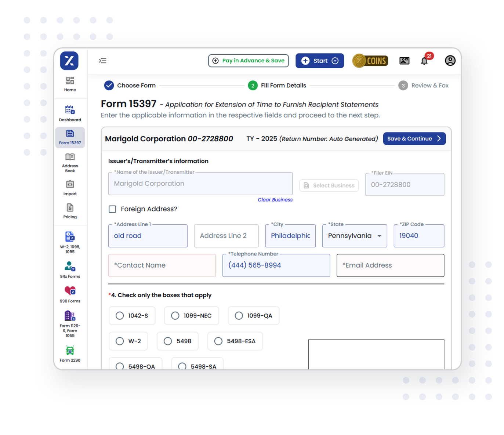Screen dimensions: 504x435
Task: Select the Import option in the sidebar
Action: click(x=70, y=188)
